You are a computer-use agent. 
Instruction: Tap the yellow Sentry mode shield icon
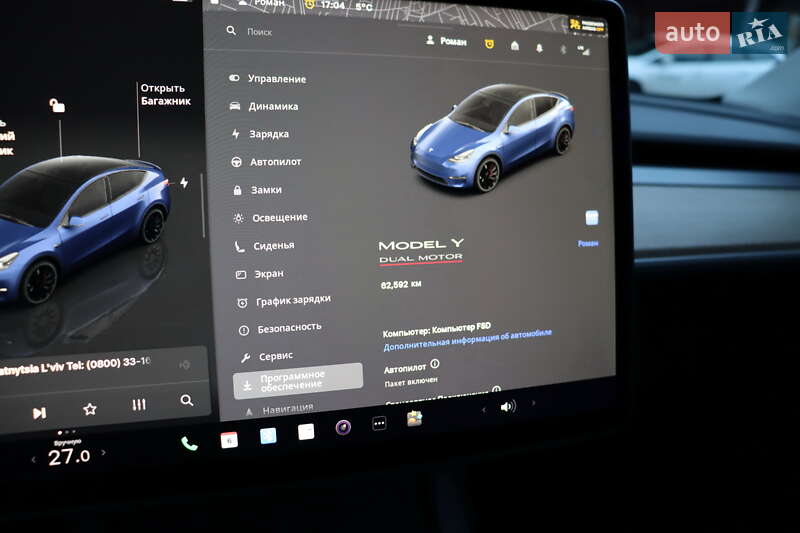click(x=489, y=44)
